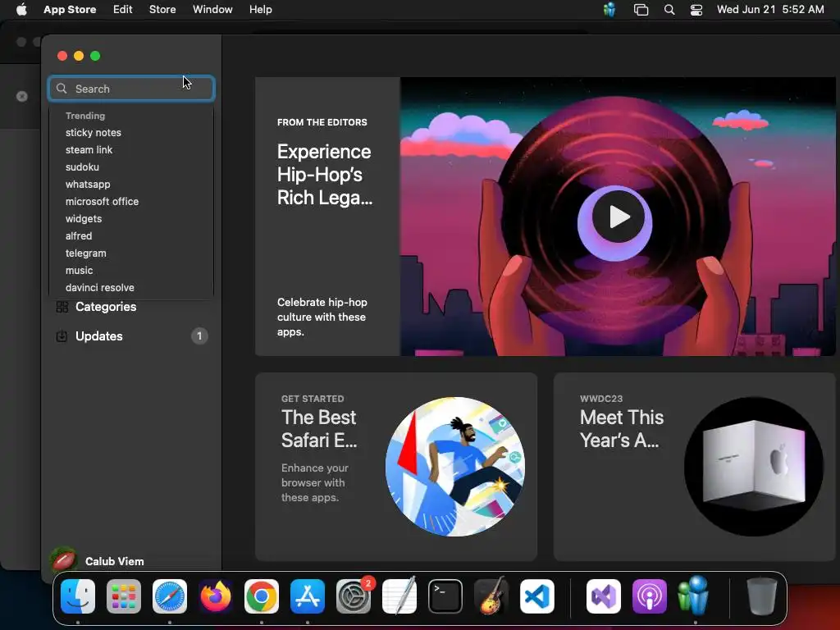Screen dimensions: 840x630
Task: Select trending search 'steam link'
Action: [x=89, y=149]
